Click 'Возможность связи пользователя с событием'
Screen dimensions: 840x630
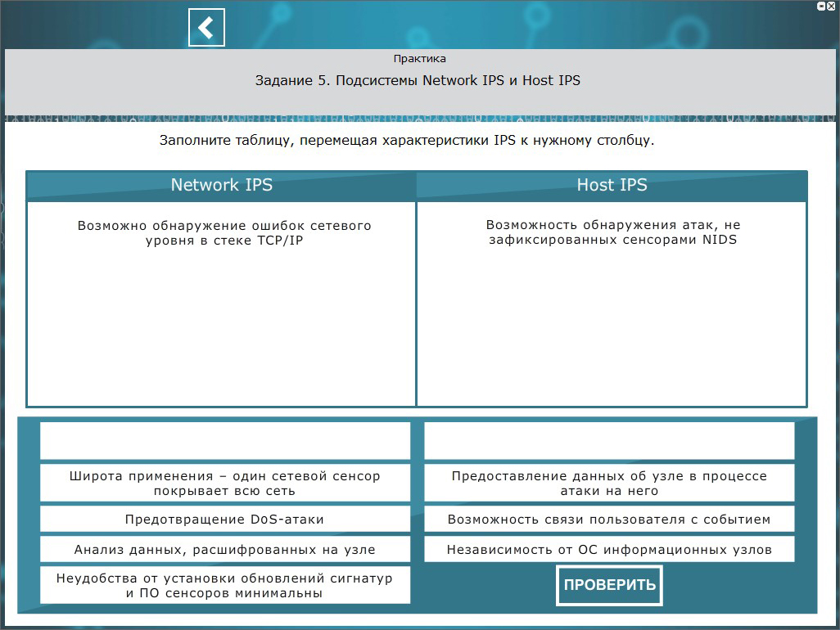[609, 520]
